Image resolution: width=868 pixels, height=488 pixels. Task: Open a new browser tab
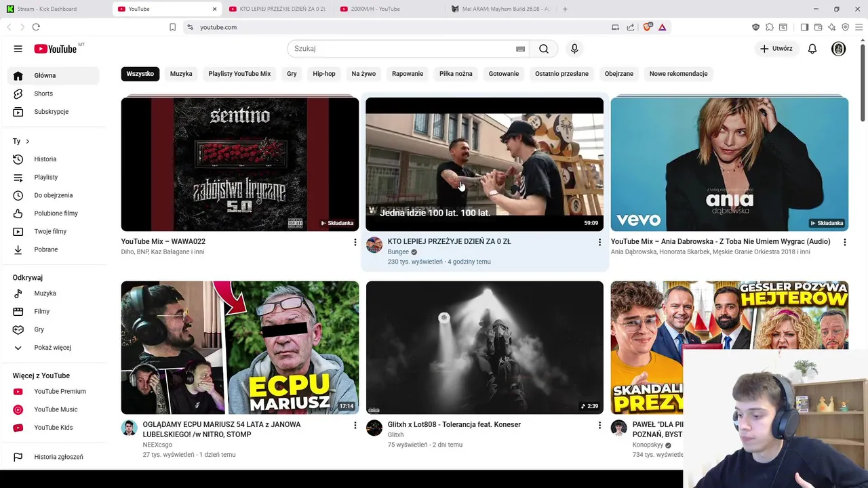click(x=565, y=9)
